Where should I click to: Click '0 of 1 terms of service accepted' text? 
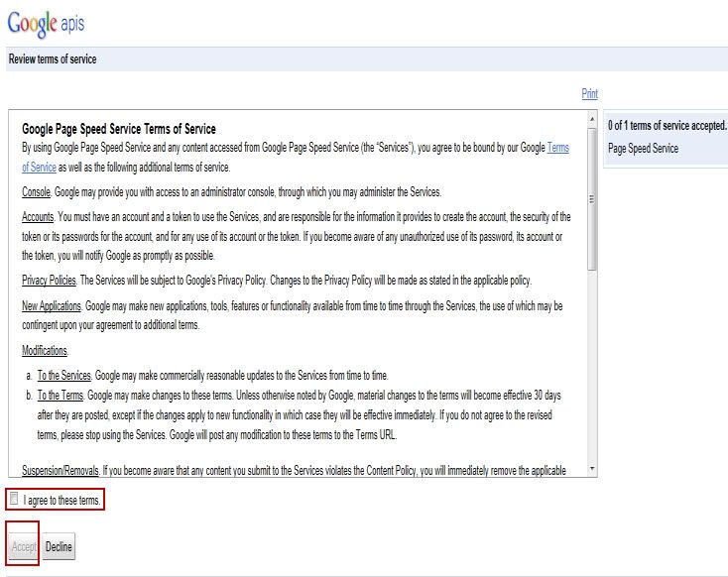click(667, 125)
